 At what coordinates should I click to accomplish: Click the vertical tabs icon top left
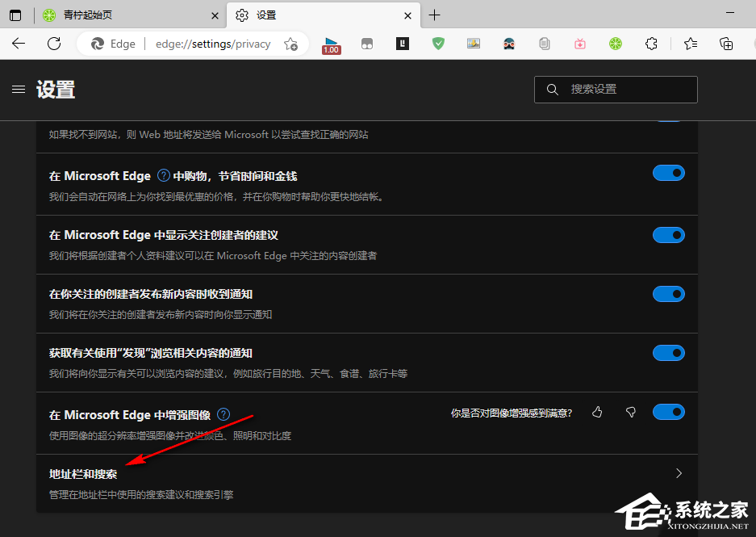[x=16, y=15]
